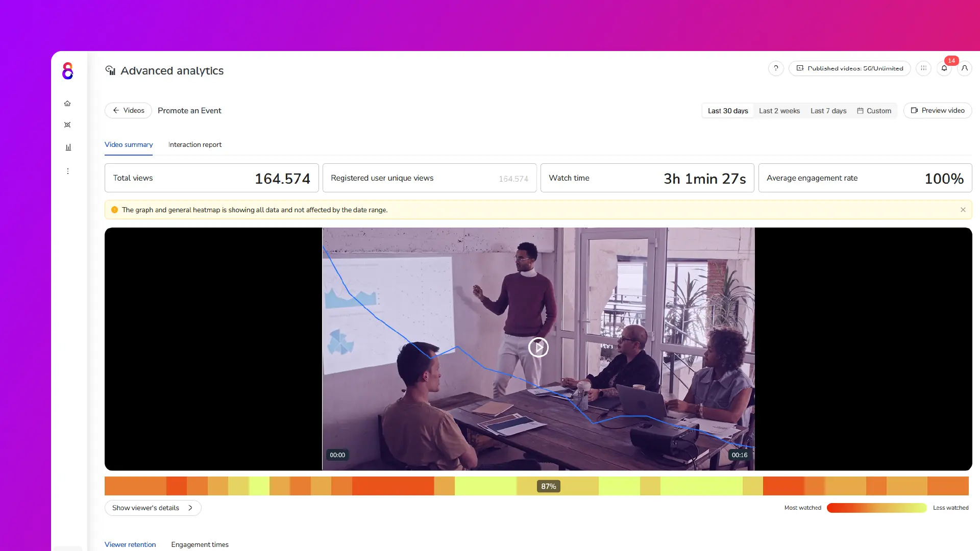
Task: Expand Show viewer's details
Action: [153, 508]
